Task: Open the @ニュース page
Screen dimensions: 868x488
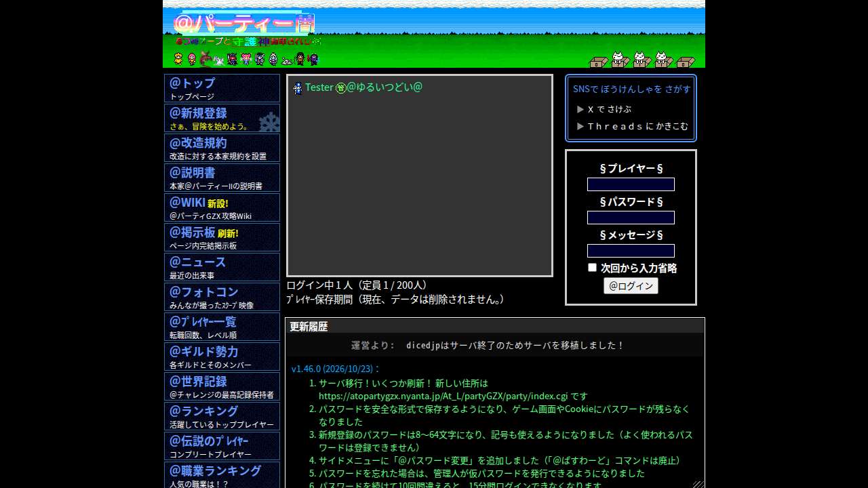Action: (x=222, y=267)
